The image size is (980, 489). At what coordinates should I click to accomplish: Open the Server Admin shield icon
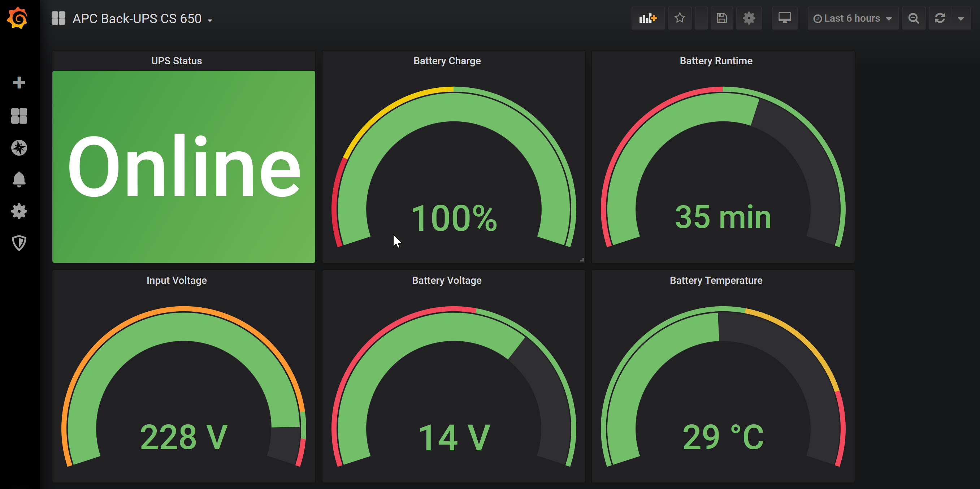[19, 243]
